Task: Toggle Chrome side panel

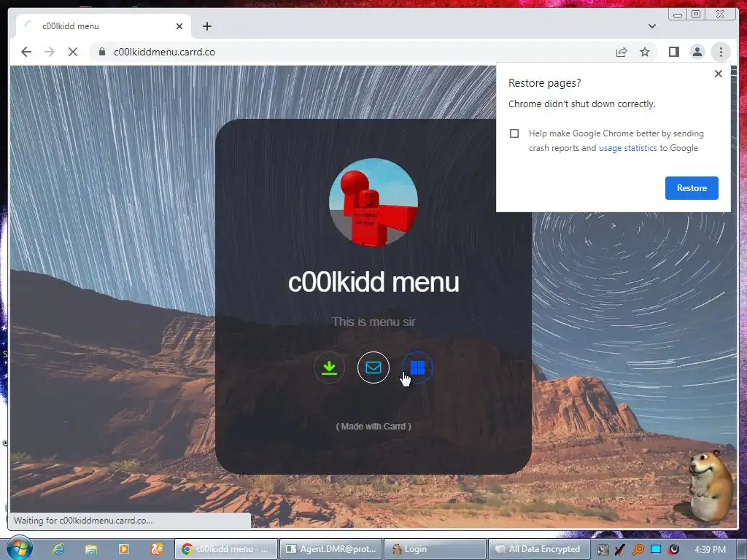Action: click(x=673, y=52)
